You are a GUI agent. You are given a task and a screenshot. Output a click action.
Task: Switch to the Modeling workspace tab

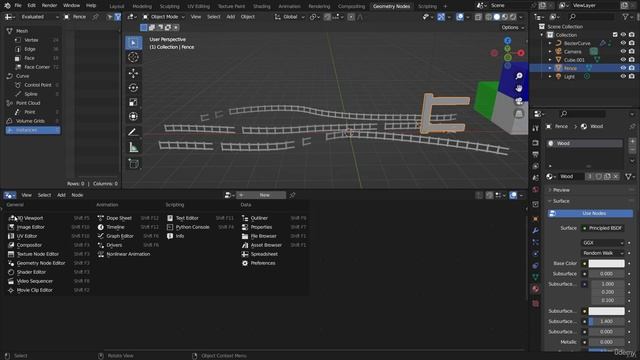[142, 6]
